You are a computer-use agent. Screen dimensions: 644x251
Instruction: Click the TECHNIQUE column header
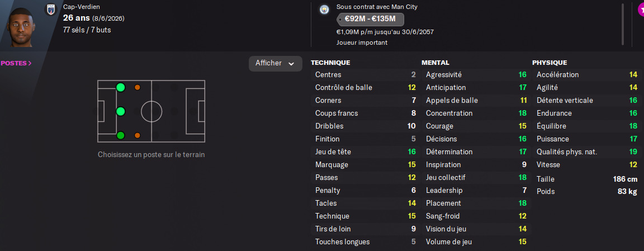tap(330, 63)
